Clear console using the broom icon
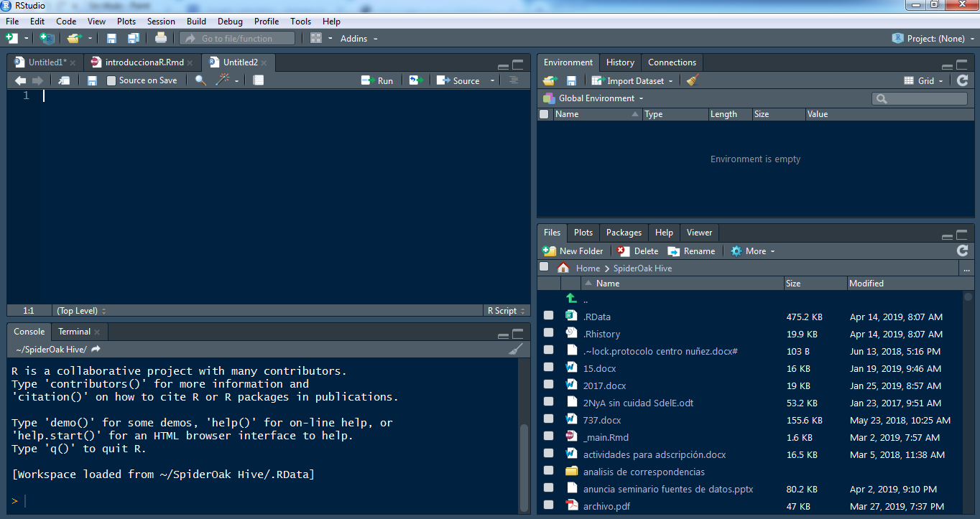Image resolution: width=980 pixels, height=519 pixels. (515, 349)
